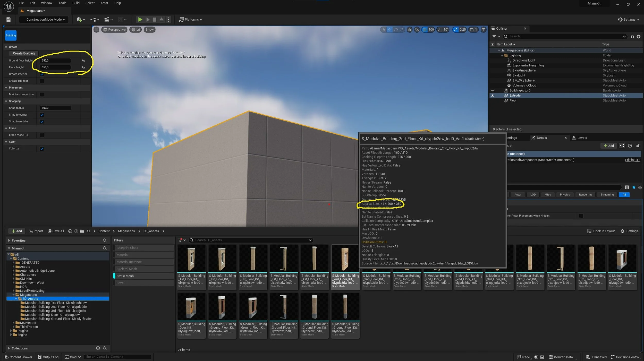Click the save level floppy icon
644x361 pixels.
[x=8, y=19]
